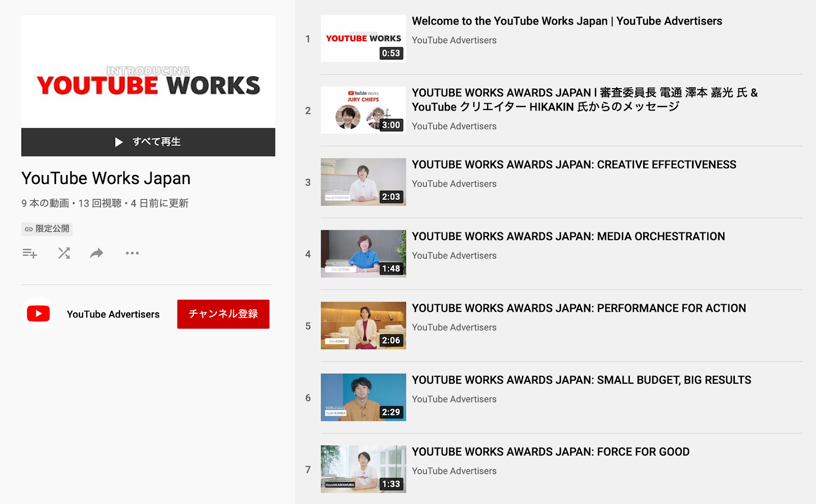Open the MEDIA ORCHESTRATION video title

click(569, 236)
